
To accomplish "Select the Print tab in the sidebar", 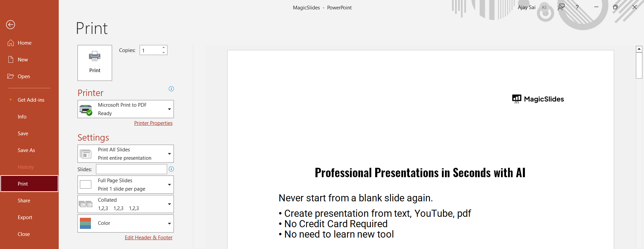I will [29, 184].
